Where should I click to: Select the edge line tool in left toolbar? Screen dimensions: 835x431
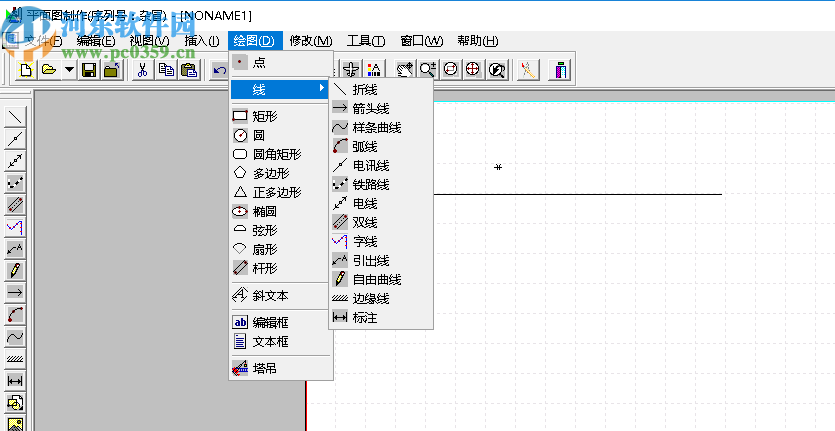point(15,359)
